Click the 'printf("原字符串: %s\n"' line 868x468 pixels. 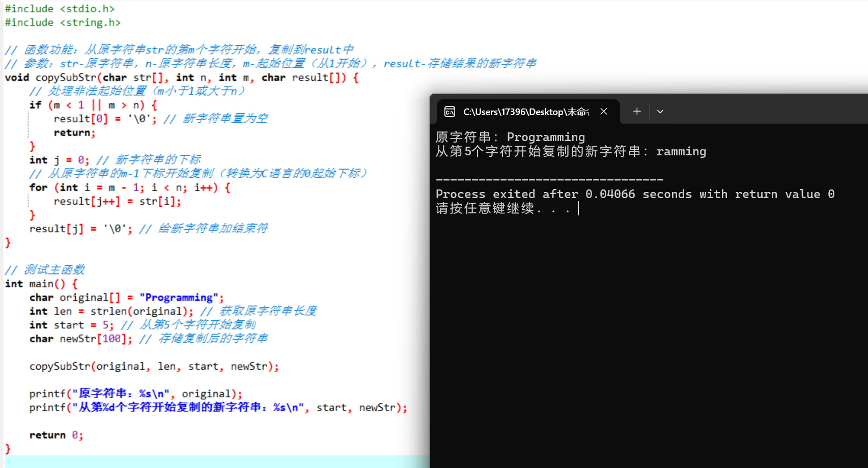tap(135, 394)
